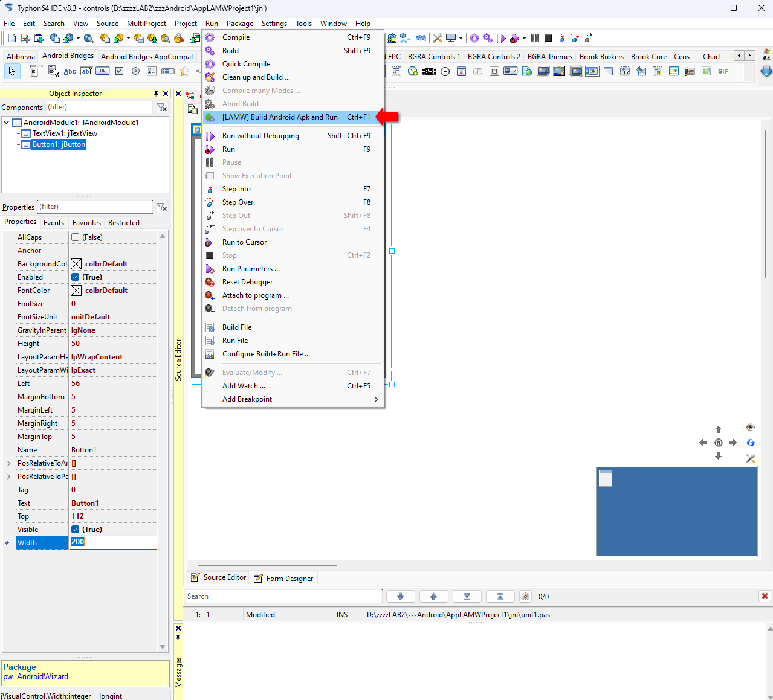Click the blue refresh icon in navigator
This screenshot has width=773, height=700.
pyautogui.click(x=751, y=443)
